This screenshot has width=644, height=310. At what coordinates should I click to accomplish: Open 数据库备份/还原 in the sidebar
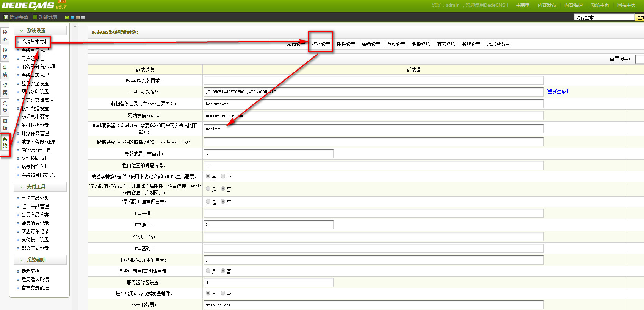[x=38, y=142]
